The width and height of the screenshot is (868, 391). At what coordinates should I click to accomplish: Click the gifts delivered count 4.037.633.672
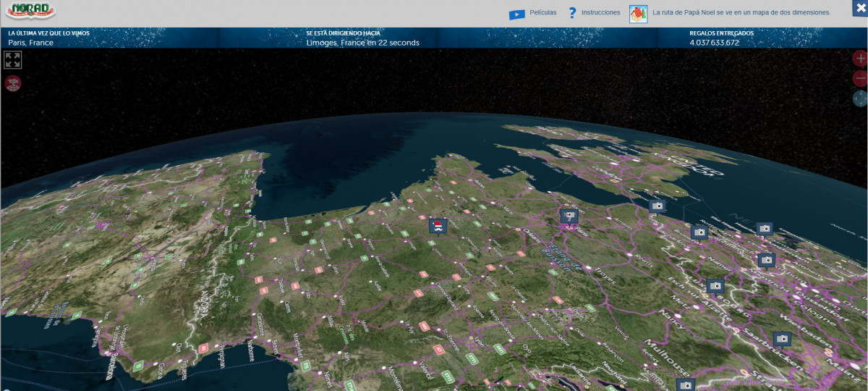(x=715, y=43)
